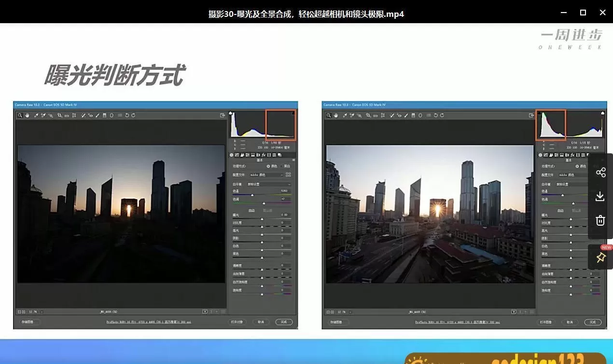Toggle the shadows clipping warning on the histogram
613x364 pixels.
point(231,112)
